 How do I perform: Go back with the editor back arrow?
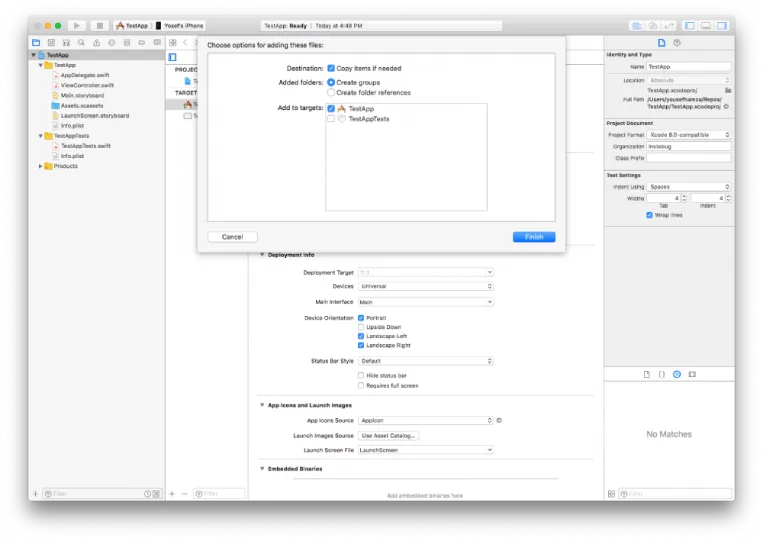click(x=185, y=43)
